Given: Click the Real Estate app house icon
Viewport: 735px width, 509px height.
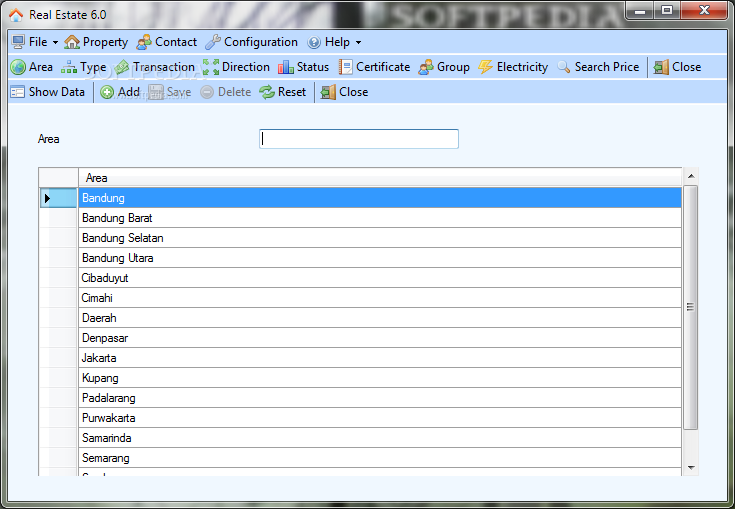Looking at the screenshot, I should pos(16,15).
